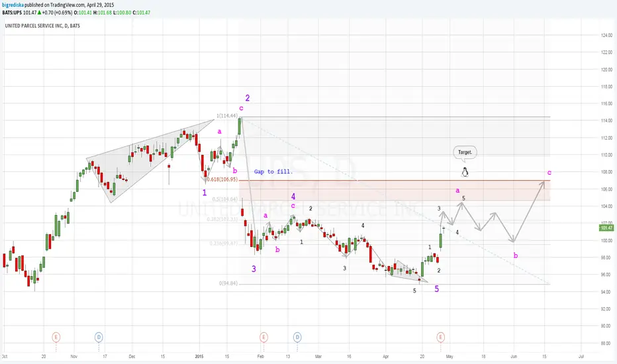
Task: Select the Fibonacci label 0.618(106.95)
Action: (222, 179)
